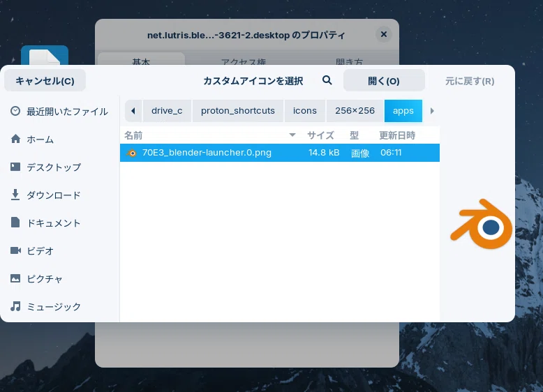Click the Blender icon preview image
Image resolution: width=543 pixels, height=392 pixels.
(x=482, y=224)
